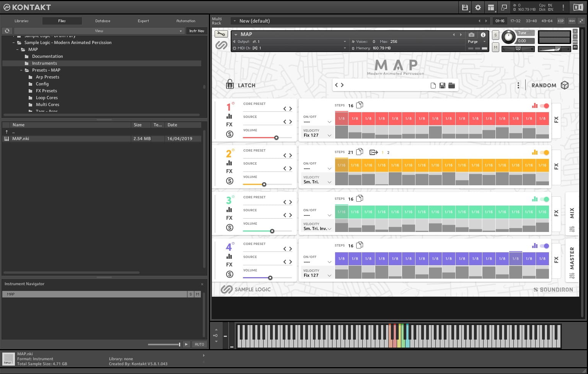Open MIX panel sliders icon
The height and width of the screenshot is (374, 588).
[572, 229]
